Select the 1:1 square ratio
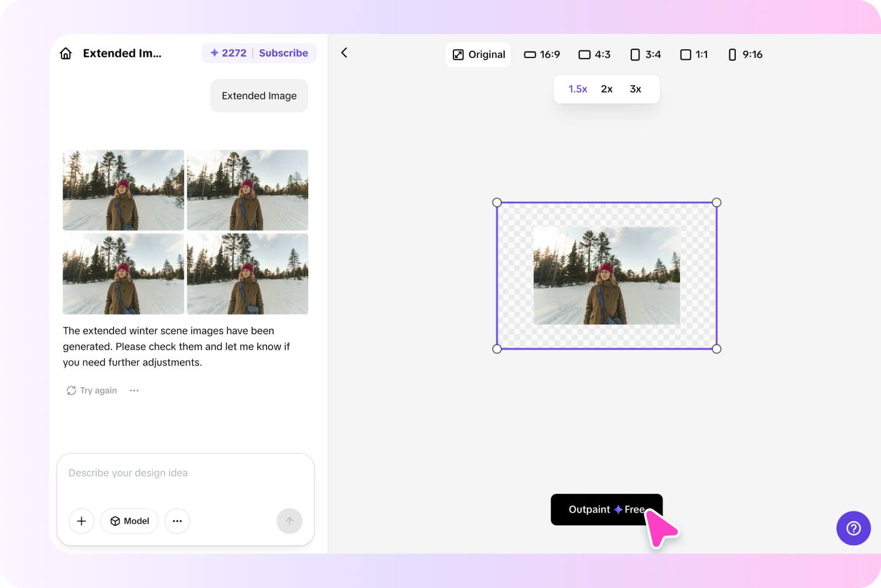The image size is (881, 588). pos(694,54)
